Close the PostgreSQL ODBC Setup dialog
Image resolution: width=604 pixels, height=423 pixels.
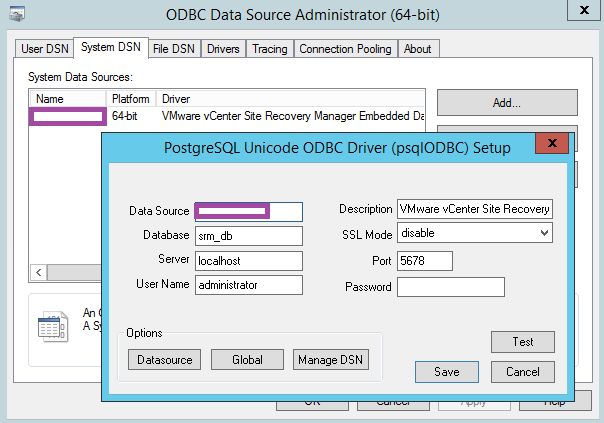(552, 143)
